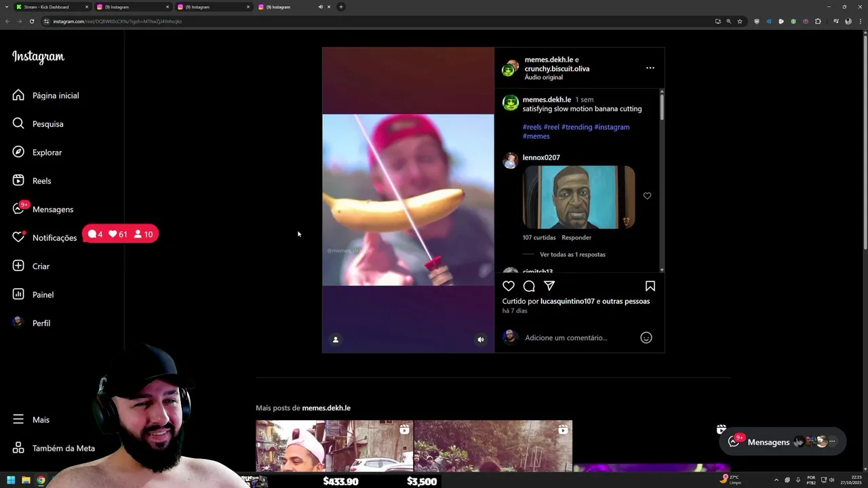Click the Instagram logo
Viewport: 868px width, 488px height.
point(38,57)
